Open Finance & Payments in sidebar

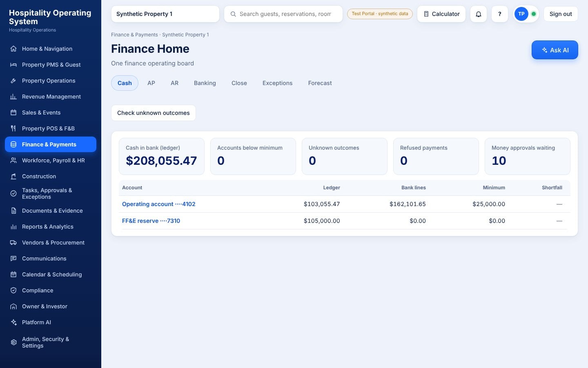coord(51,144)
